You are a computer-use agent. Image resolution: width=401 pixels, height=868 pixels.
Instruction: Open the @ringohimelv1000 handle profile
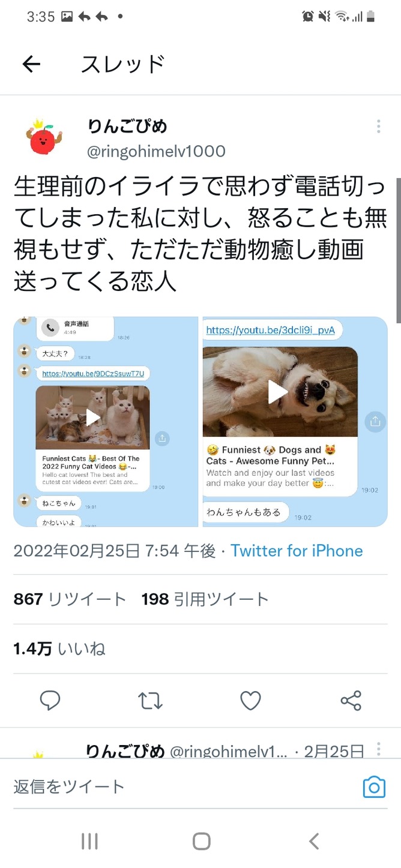click(157, 151)
